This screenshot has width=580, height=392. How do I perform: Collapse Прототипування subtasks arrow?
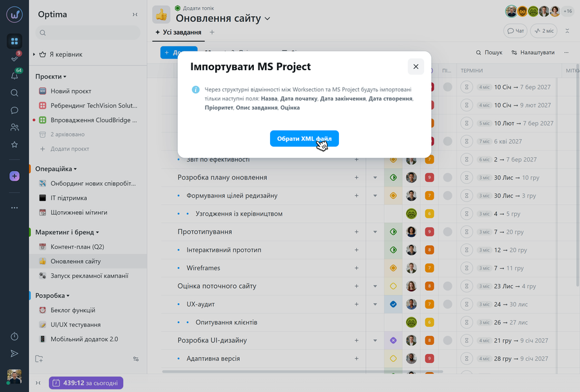375,232
